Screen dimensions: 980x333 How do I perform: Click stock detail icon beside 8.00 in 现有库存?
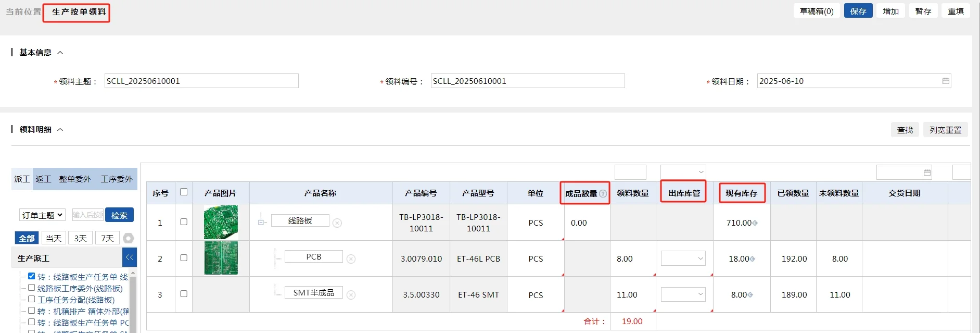tap(750, 295)
